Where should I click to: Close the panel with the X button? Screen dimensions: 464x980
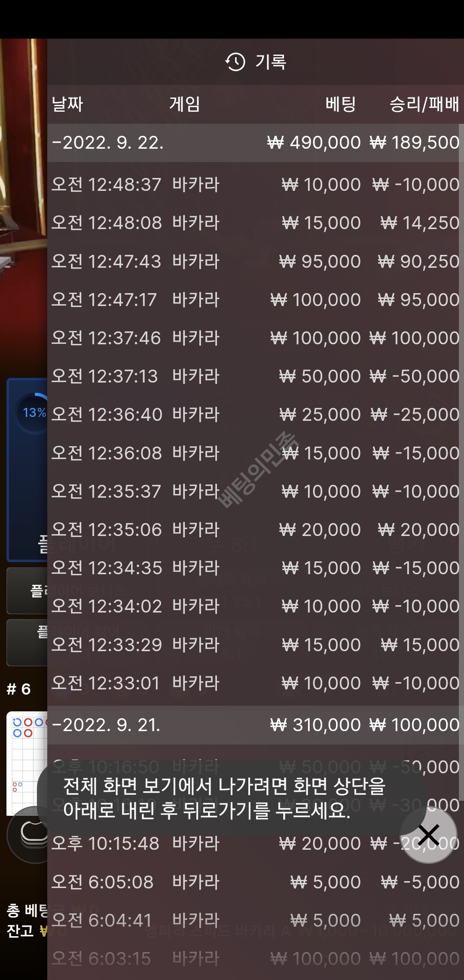coord(428,835)
